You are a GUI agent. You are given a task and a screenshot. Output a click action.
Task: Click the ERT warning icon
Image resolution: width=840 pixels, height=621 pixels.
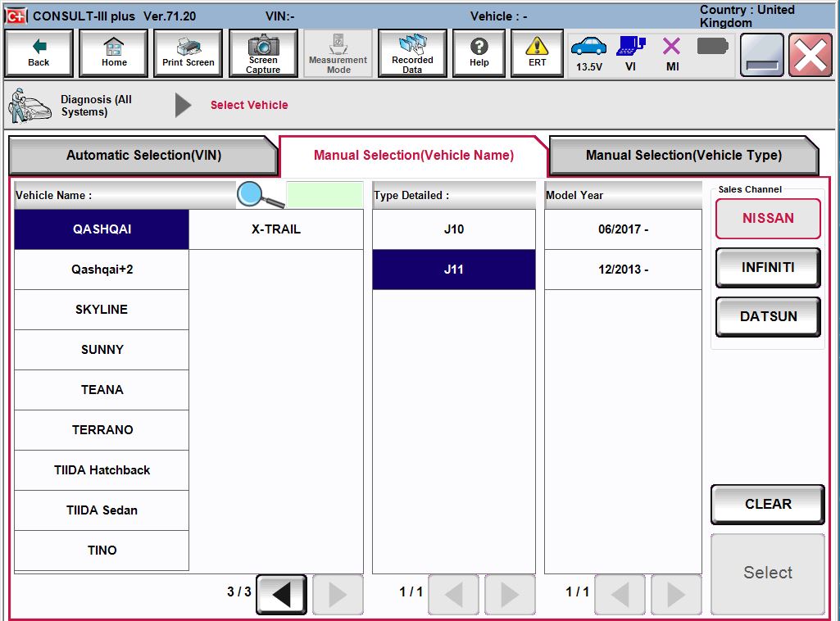coord(536,52)
